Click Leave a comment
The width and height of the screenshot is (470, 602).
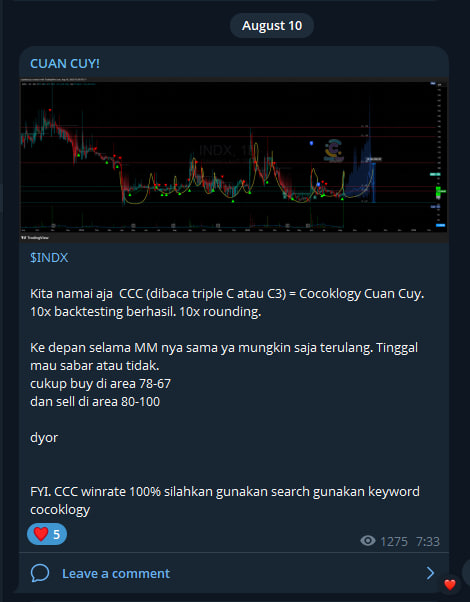[116, 574]
